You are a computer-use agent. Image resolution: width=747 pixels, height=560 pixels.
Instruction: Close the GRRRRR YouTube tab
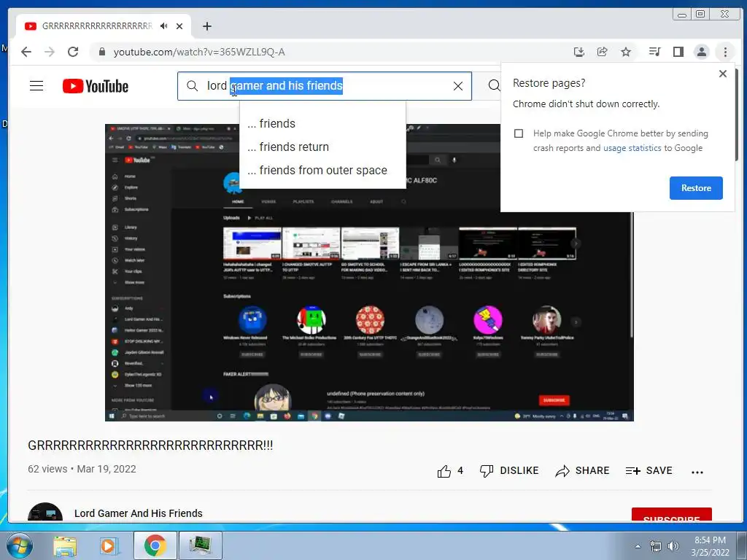click(x=179, y=26)
